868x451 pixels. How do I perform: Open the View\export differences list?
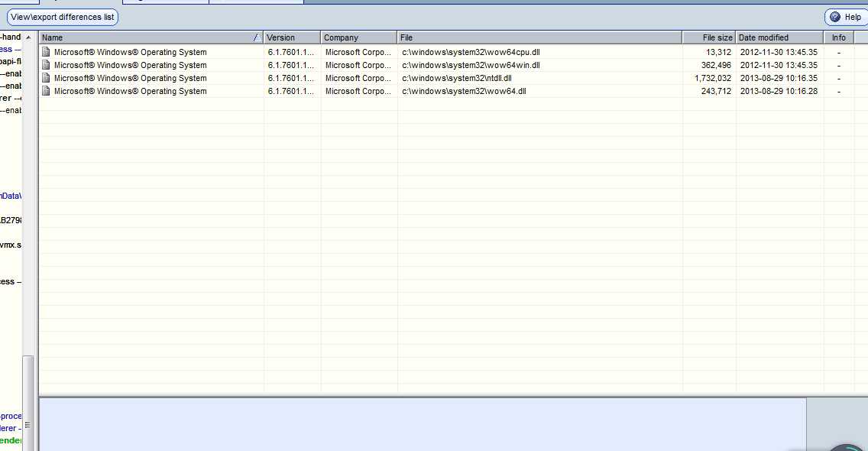pyautogui.click(x=63, y=17)
